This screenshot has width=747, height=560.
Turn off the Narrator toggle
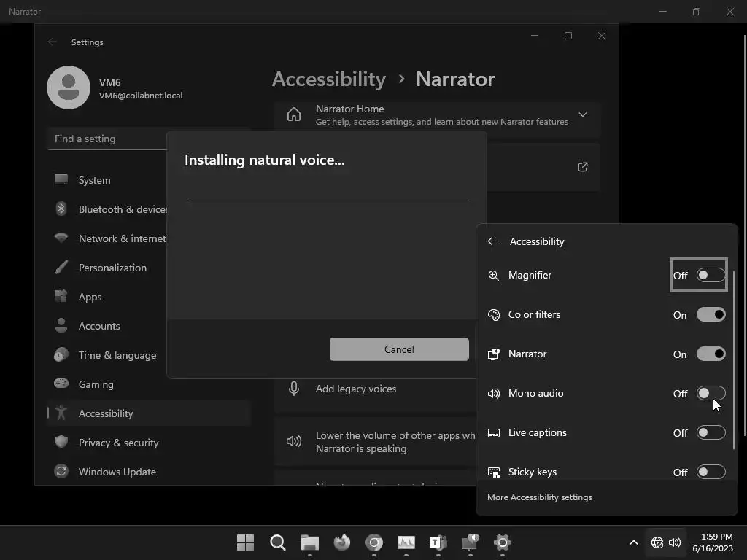[711, 354]
